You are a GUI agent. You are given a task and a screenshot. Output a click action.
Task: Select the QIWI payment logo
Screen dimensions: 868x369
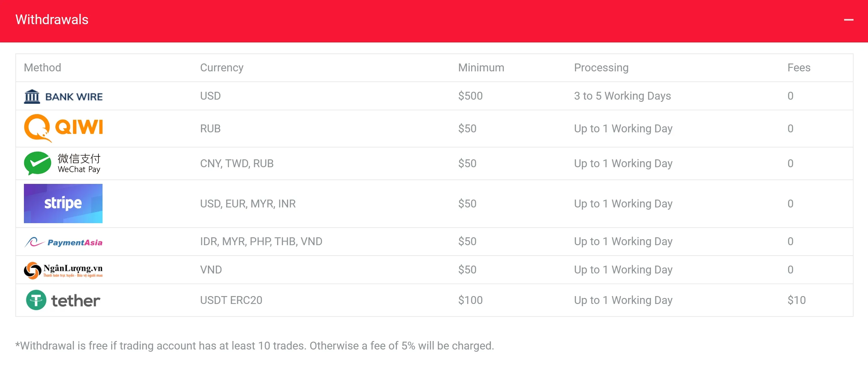pyautogui.click(x=63, y=128)
